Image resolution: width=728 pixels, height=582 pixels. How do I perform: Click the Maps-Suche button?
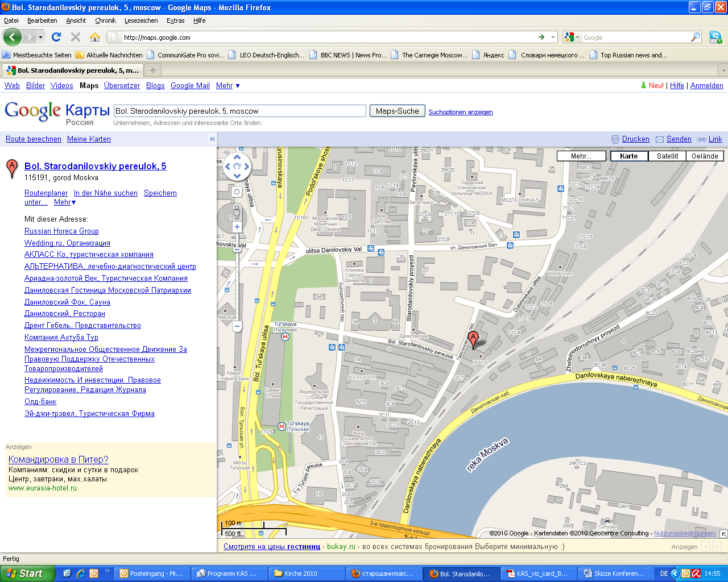397,111
